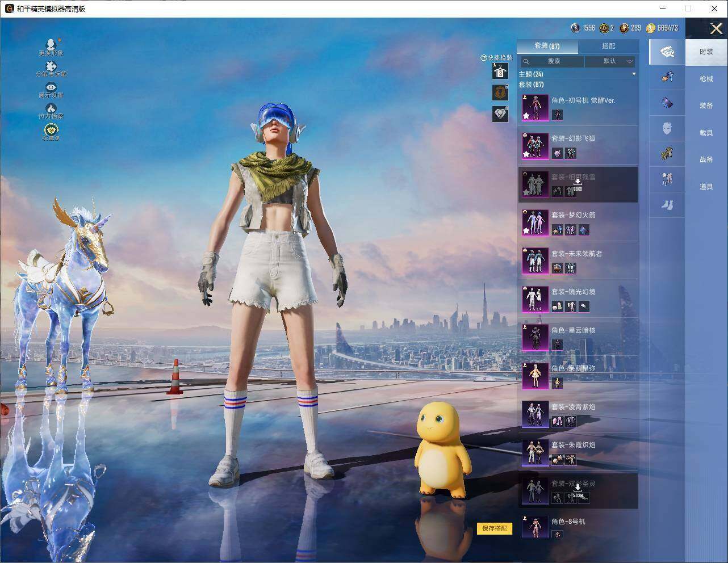Image resolution: width=728 pixels, height=563 pixels.
Task: Click the item piece under 角色-初号机 觉醒Ver.
Action: (x=557, y=115)
